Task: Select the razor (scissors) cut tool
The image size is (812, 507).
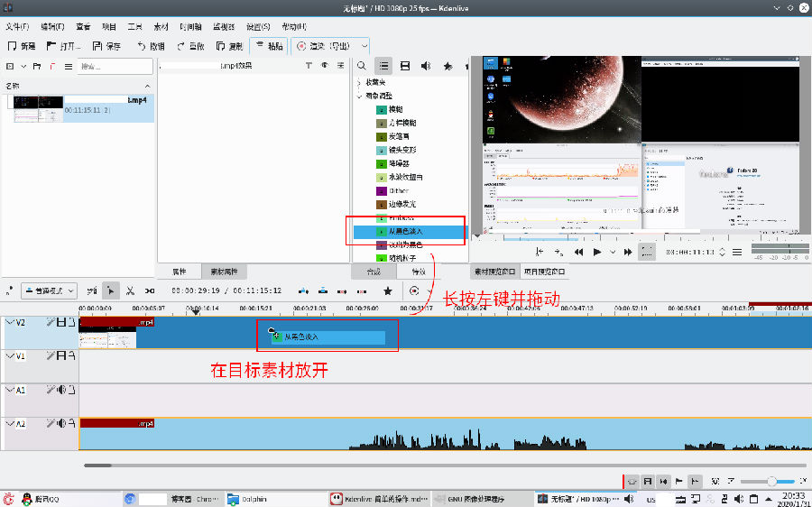Action: [x=130, y=290]
